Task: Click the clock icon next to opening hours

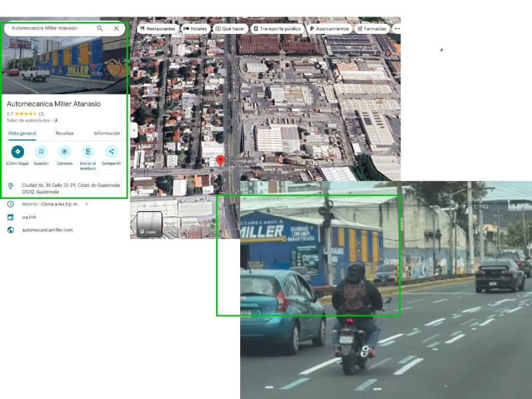Action: [10, 203]
